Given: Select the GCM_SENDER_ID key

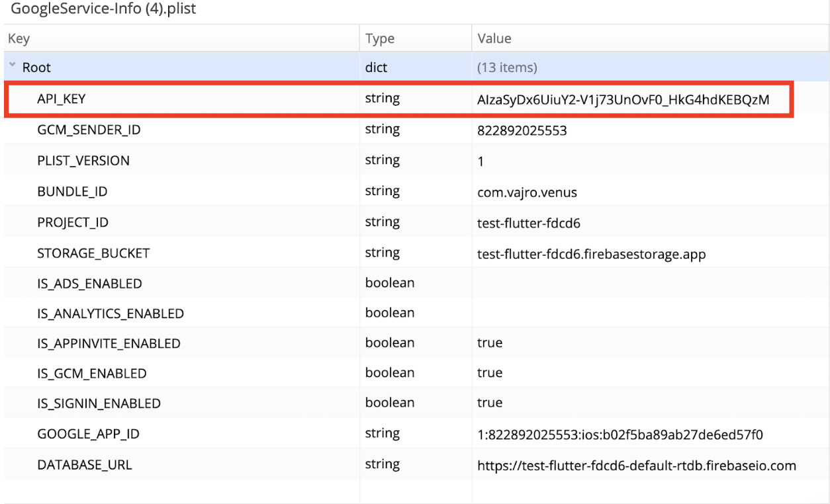Looking at the screenshot, I should (x=89, y=130).
